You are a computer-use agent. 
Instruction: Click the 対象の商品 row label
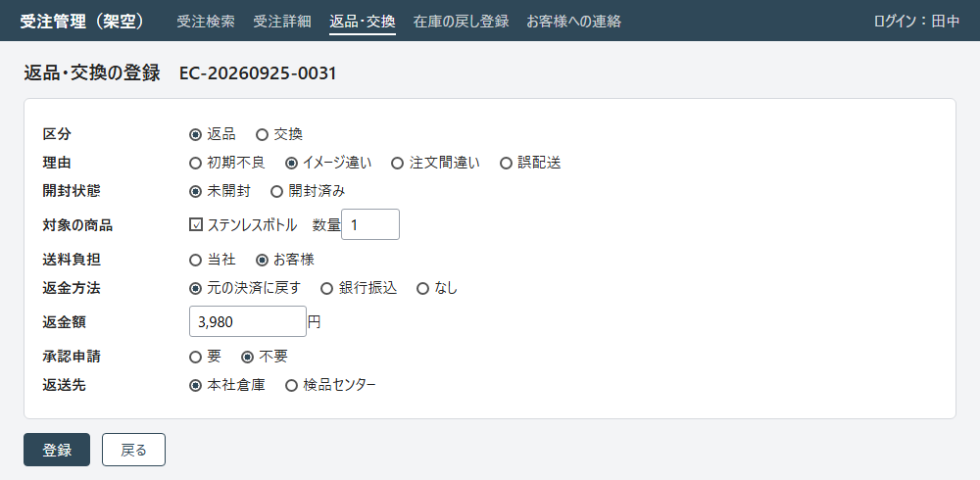(x=77, y=225)
